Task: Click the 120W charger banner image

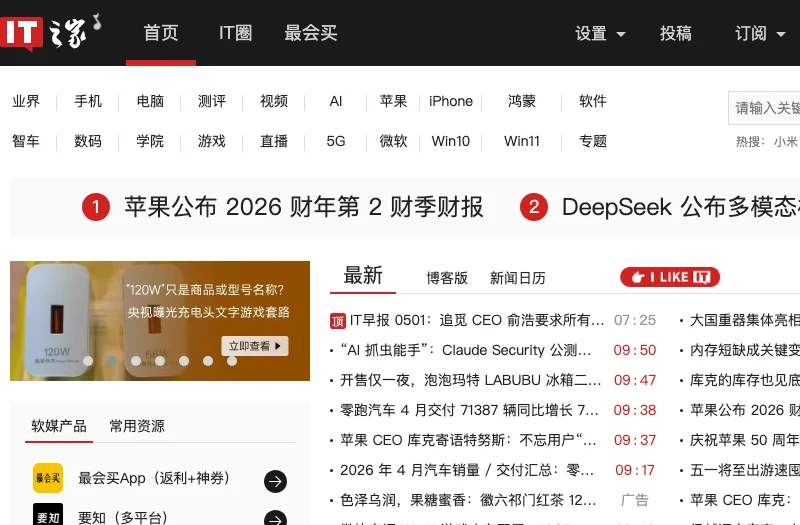Action: coord(160,321)
